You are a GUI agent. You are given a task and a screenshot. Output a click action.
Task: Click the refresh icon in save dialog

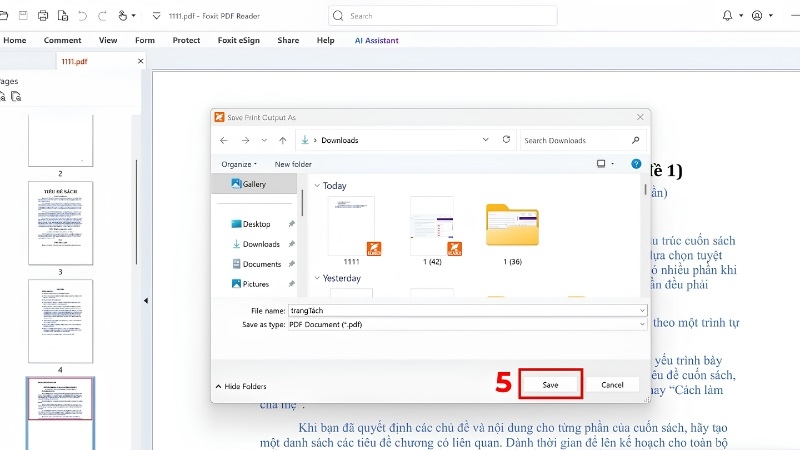pos(506,139)
